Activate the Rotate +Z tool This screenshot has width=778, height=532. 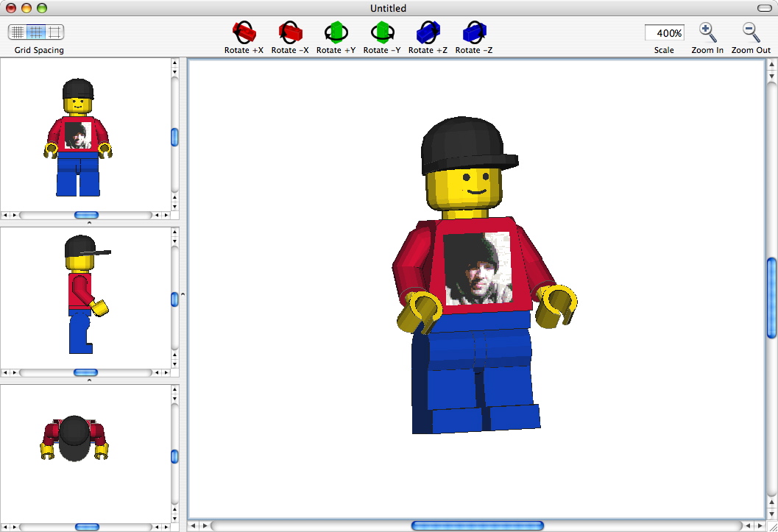tap(428, 31)
